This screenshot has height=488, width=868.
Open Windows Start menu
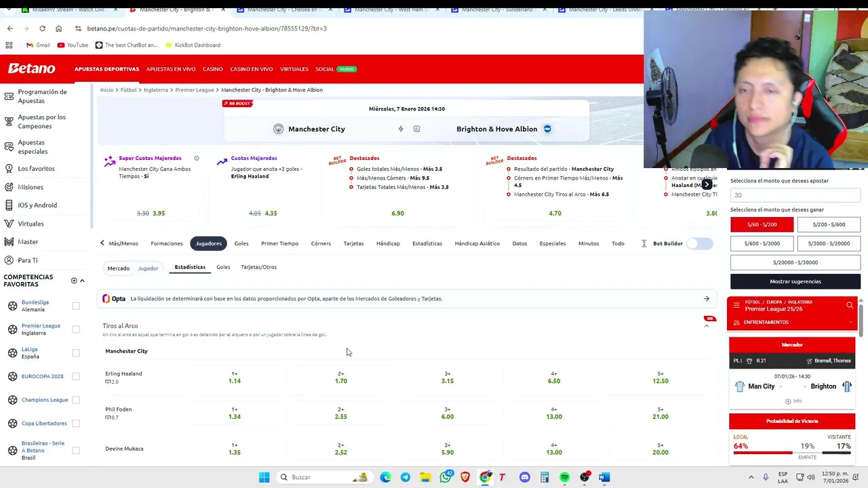click(264, 477)
